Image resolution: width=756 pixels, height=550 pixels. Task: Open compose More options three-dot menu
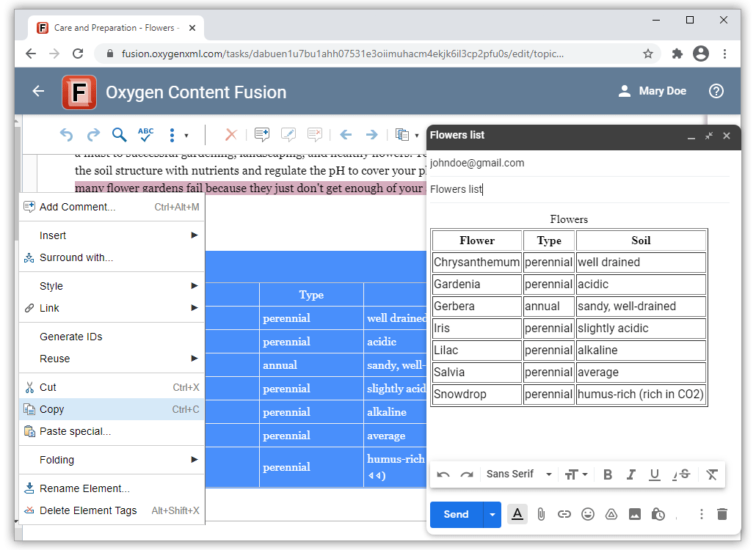[x=702, y=514]
